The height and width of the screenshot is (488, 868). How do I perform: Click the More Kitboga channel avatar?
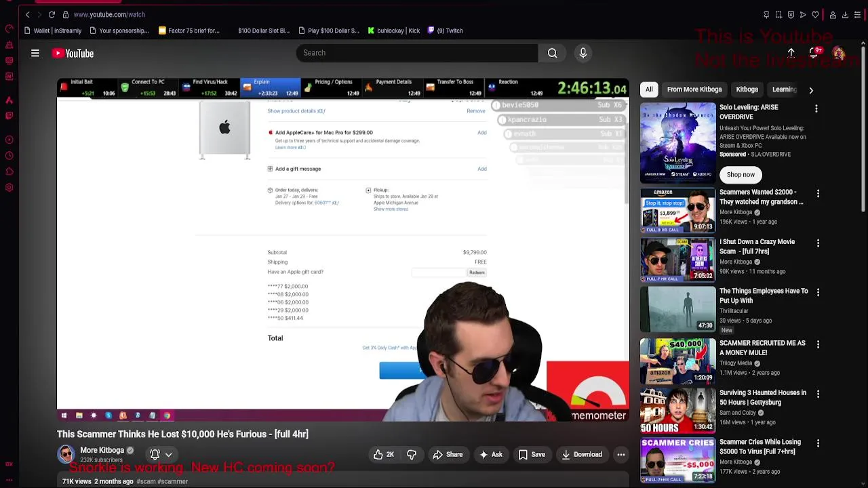tap(66, 454)
